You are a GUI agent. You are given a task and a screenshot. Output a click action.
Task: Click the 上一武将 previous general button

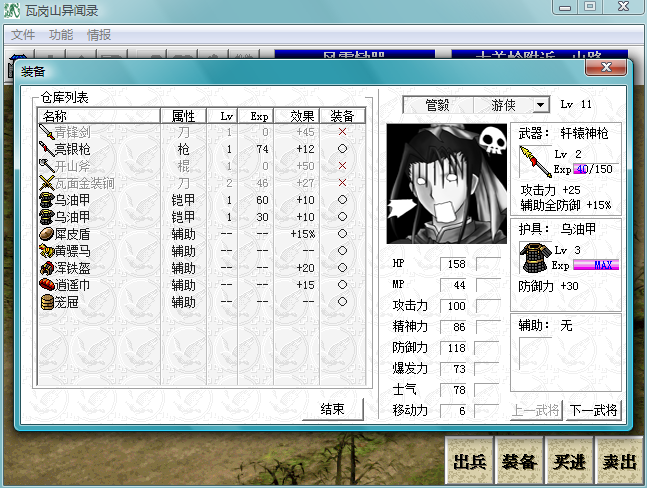(536, 410)
